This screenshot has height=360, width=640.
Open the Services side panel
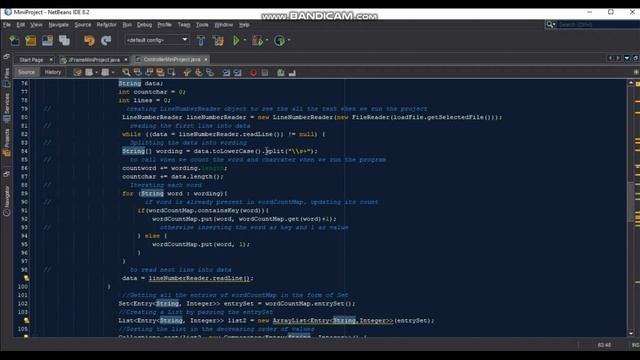pos(7,108)
